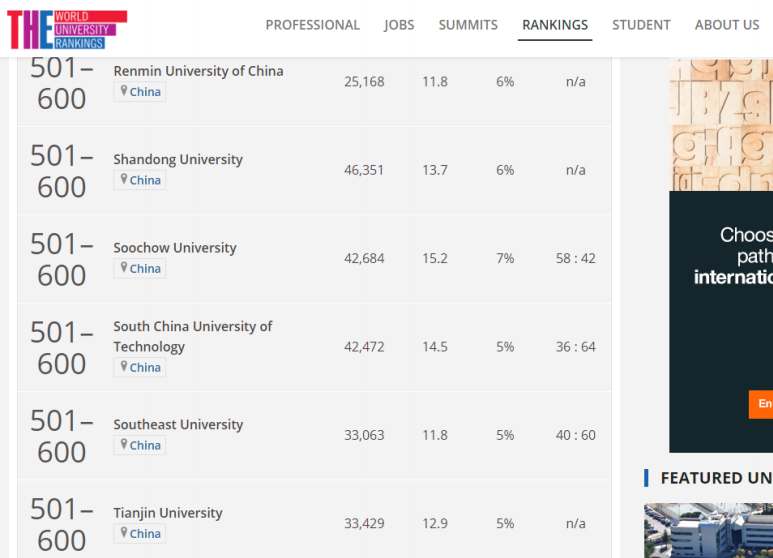Click the China tag under Southeast University

pyautogui.click(x=145, y=445)
